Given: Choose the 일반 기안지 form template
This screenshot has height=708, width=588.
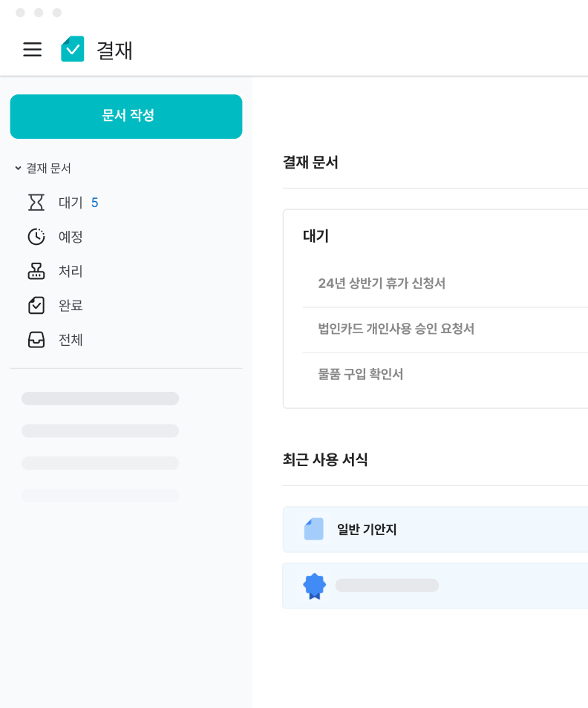Looking at the screenshot, I should (x=367, y=529).
